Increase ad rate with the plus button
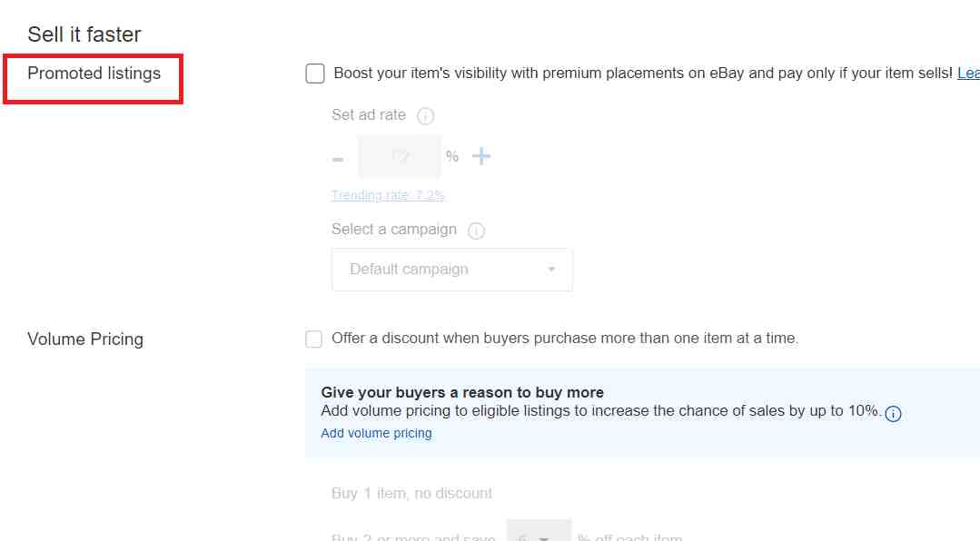This screenshot has height=541, width=980. pyautogui.click(x=481, y=156)
